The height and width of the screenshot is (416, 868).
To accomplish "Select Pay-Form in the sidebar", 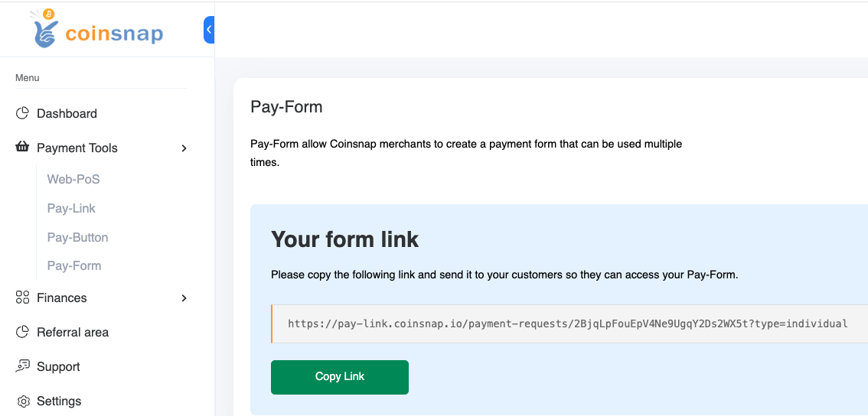I will pos(74,265).
